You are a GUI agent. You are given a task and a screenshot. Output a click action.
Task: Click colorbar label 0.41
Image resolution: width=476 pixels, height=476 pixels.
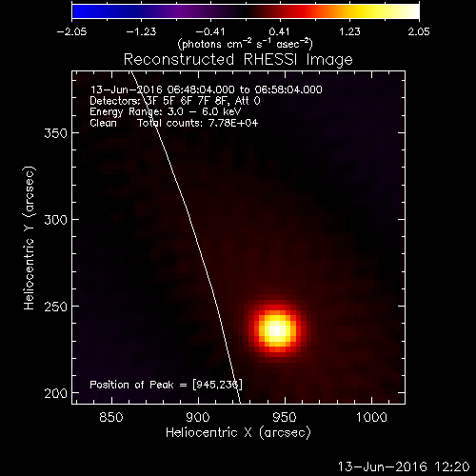click(279, 31)
